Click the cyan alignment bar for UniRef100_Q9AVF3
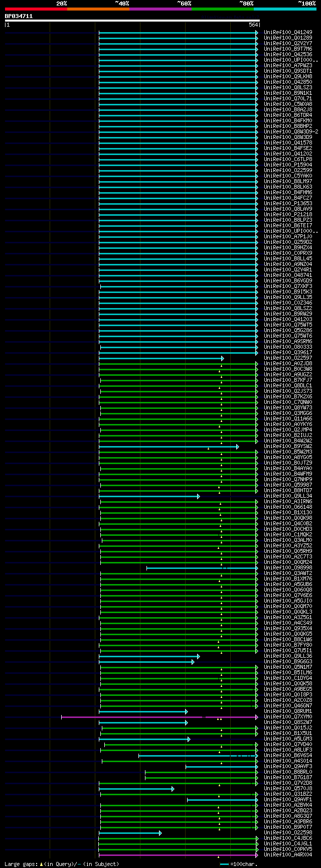Screen dimensions: 321x868 [222, 767]
